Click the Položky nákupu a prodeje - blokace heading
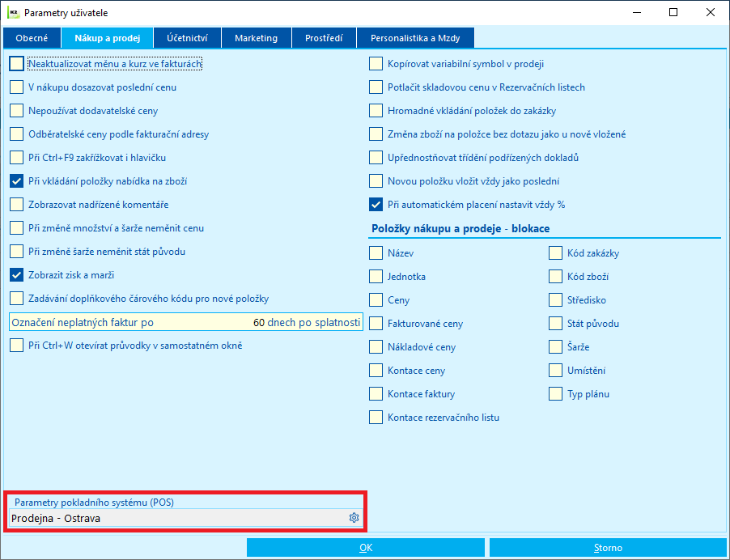This screenshot has width=730, height=560. pyautogui.click(x=460, y=228)
